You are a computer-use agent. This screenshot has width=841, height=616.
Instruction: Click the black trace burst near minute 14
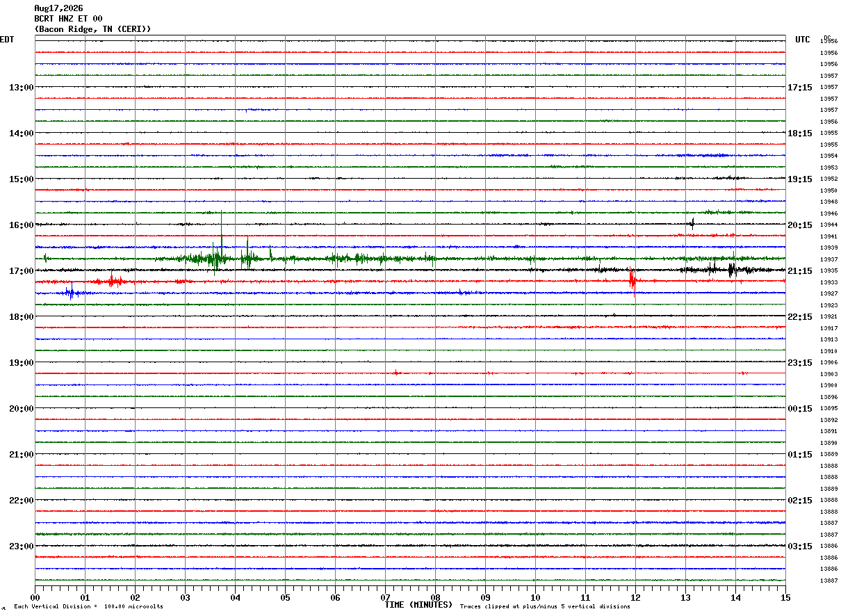click(731, 270)
